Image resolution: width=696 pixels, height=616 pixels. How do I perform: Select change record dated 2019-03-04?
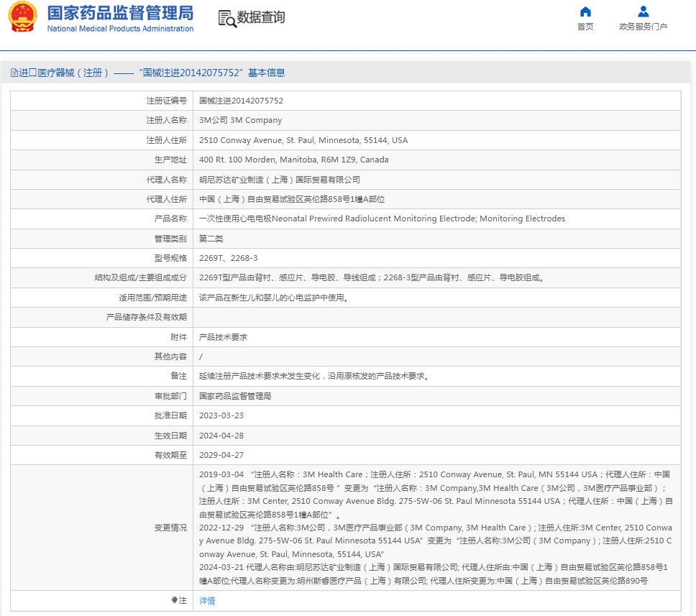point(436,495)
